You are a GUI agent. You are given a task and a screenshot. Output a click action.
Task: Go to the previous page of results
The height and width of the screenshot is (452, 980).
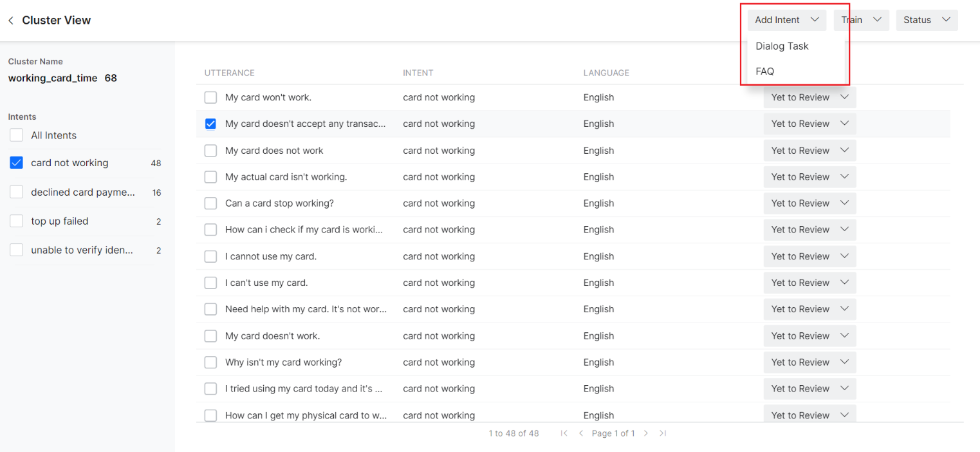(x=581, y=433)
